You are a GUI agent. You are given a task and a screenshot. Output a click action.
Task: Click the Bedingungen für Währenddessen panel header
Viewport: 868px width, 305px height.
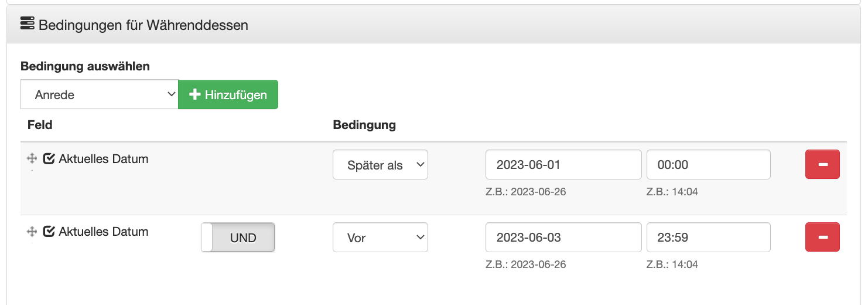(x=143, y=25)
